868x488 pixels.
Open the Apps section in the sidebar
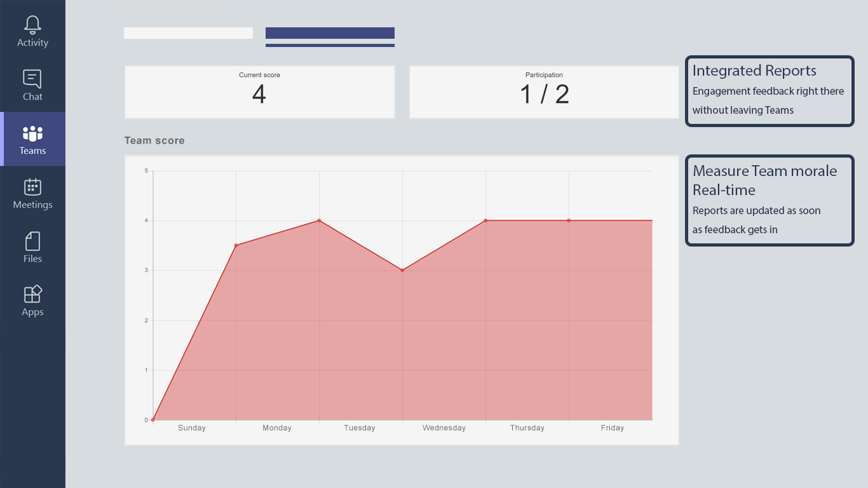(32, 301)
